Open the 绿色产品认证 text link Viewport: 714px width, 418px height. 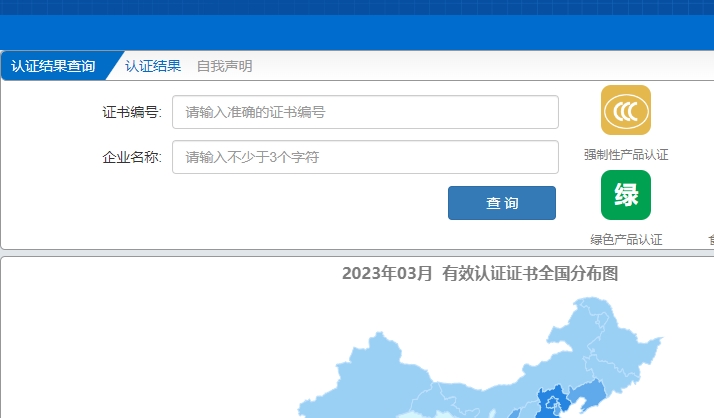click(x=626, y=240)
